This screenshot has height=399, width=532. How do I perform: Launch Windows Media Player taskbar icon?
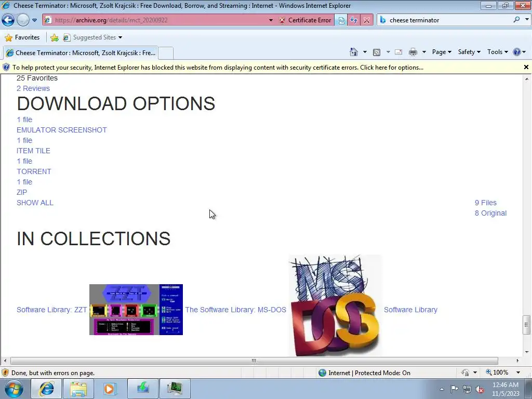point(110,389)
